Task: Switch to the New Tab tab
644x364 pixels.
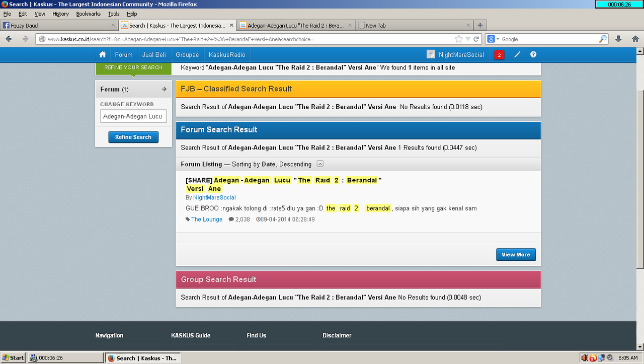Action: pyautogui.click(x=415, y=25)
